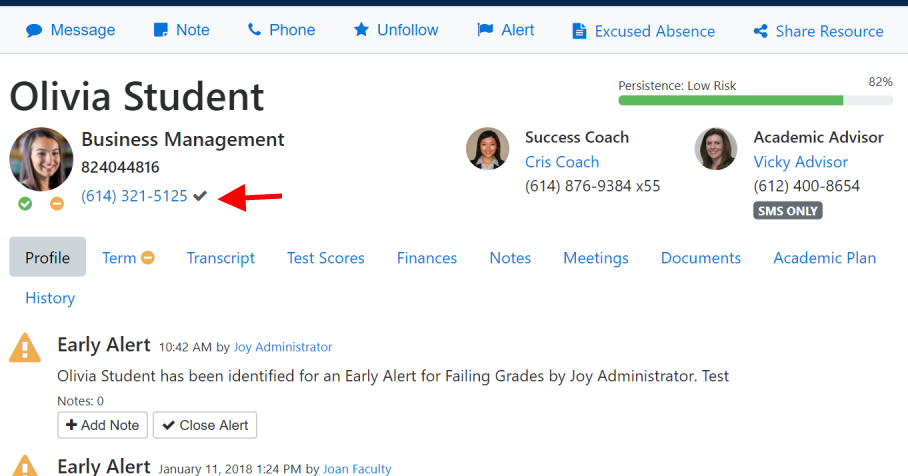Switch to the History tab

click(x=50, y=298)
